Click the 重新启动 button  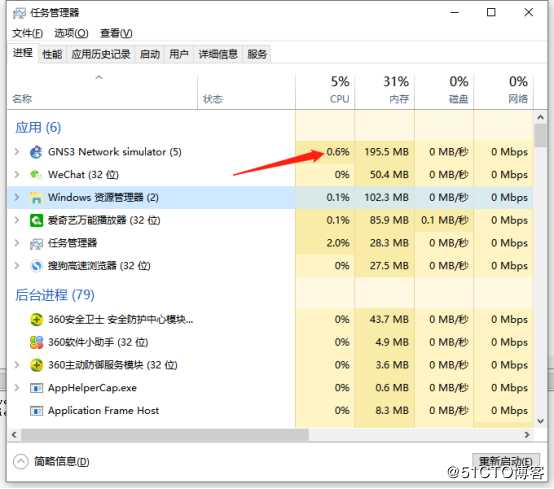(506, 461)
